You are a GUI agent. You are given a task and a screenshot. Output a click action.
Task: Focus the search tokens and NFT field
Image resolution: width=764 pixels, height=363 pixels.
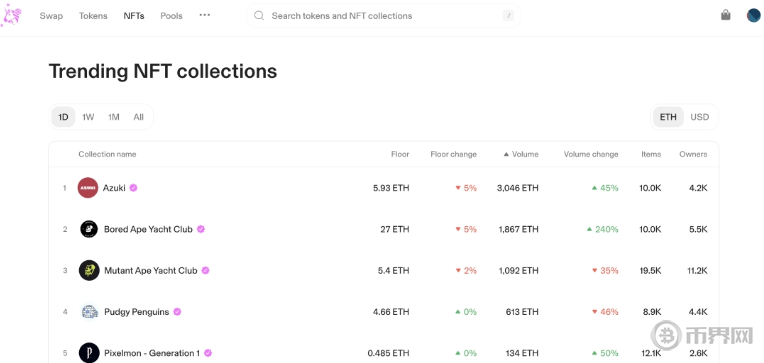[384, 16]
